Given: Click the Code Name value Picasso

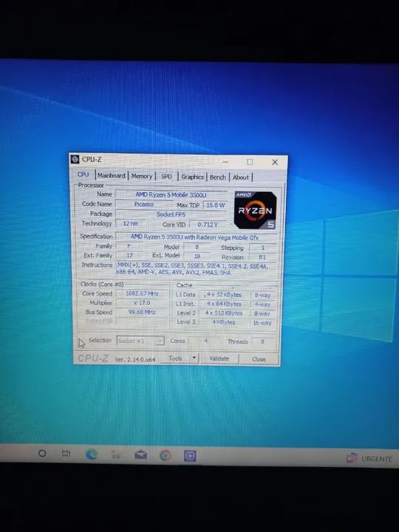Looking at the screenshot, I should (144, 204).
